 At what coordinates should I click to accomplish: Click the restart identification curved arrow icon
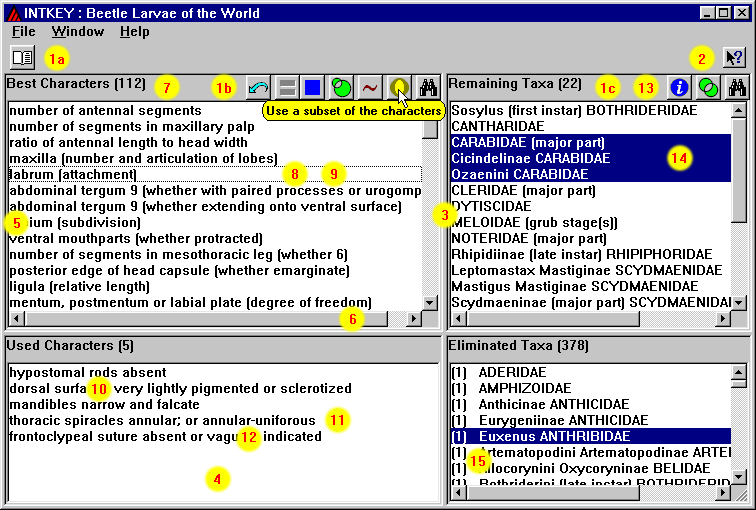258,88
